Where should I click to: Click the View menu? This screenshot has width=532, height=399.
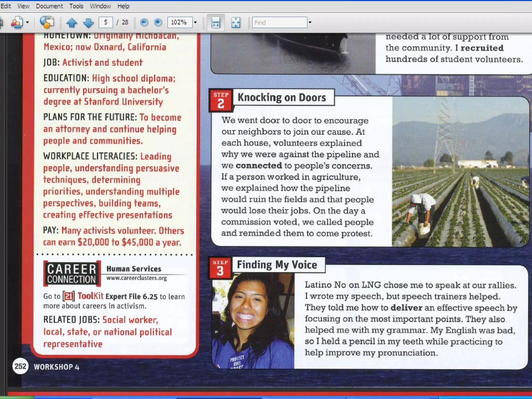[23, 6]
